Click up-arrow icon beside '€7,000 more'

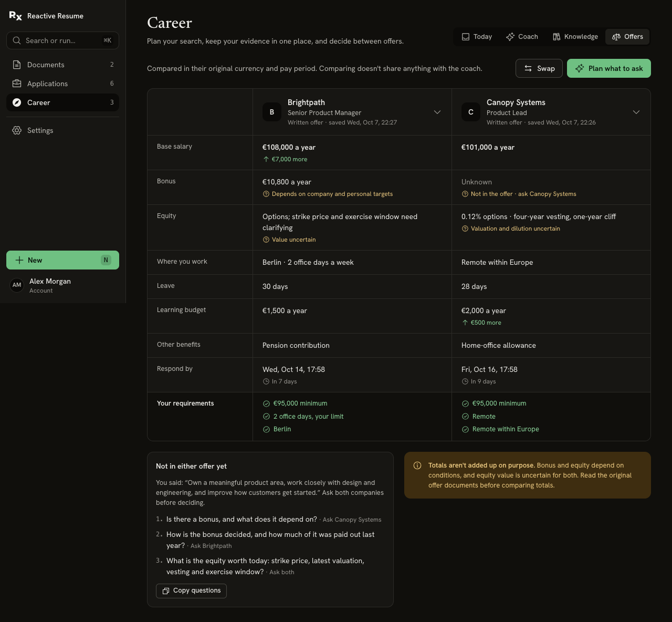(x=266, y=159)
